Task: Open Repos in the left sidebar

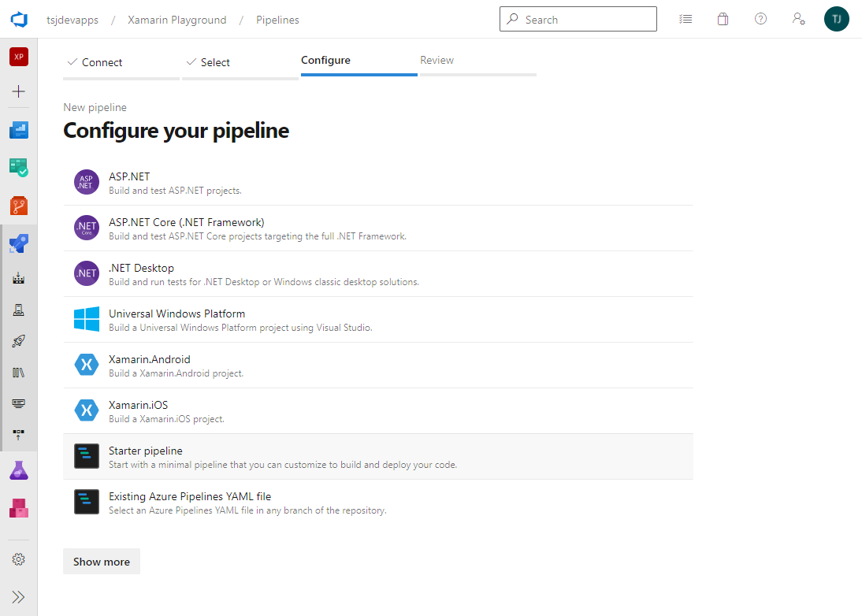Action: tap(19, 206)
